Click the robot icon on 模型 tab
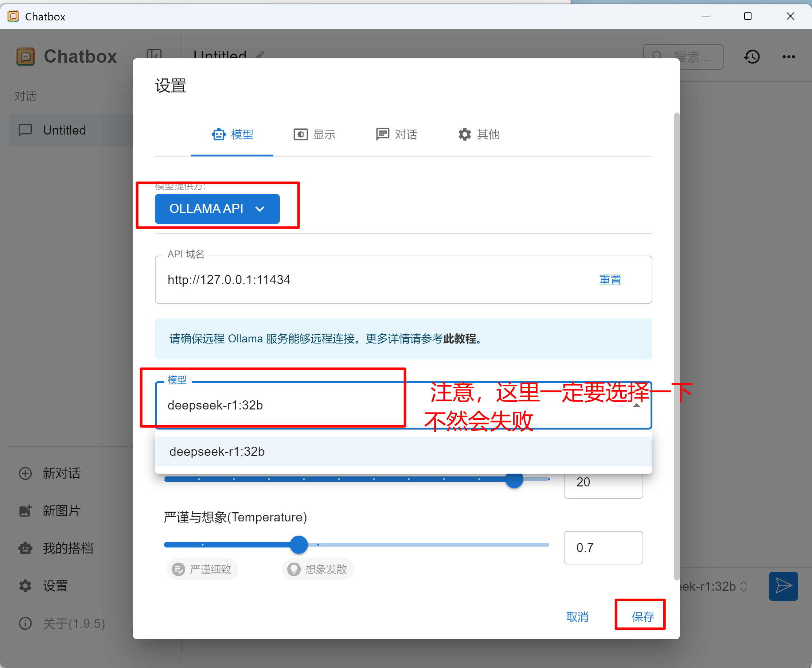 pos(218,134)
